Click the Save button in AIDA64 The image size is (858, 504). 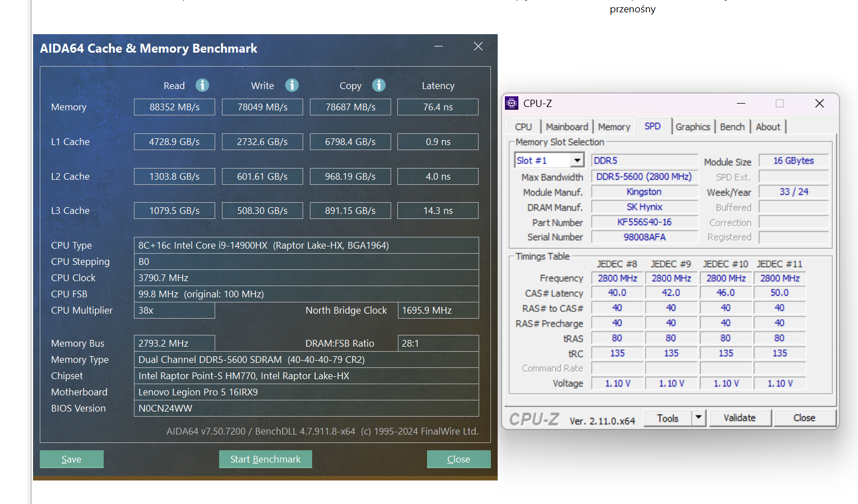tap(72, 459)
